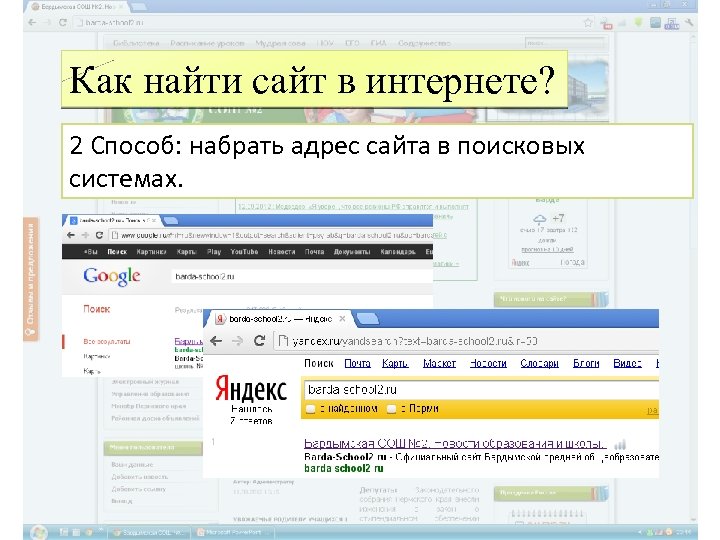
Task: Open Календарь in Google top bar
Action: click(x=398, y=252)
